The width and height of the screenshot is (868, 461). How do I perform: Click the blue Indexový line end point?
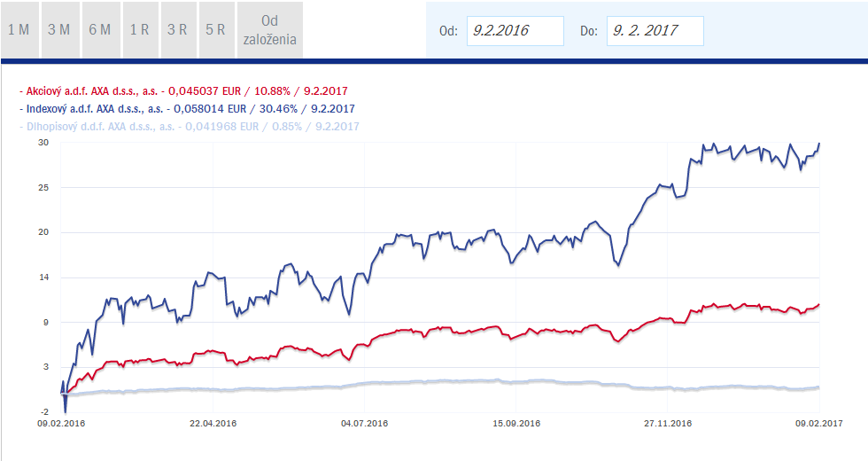pos(818,144)
